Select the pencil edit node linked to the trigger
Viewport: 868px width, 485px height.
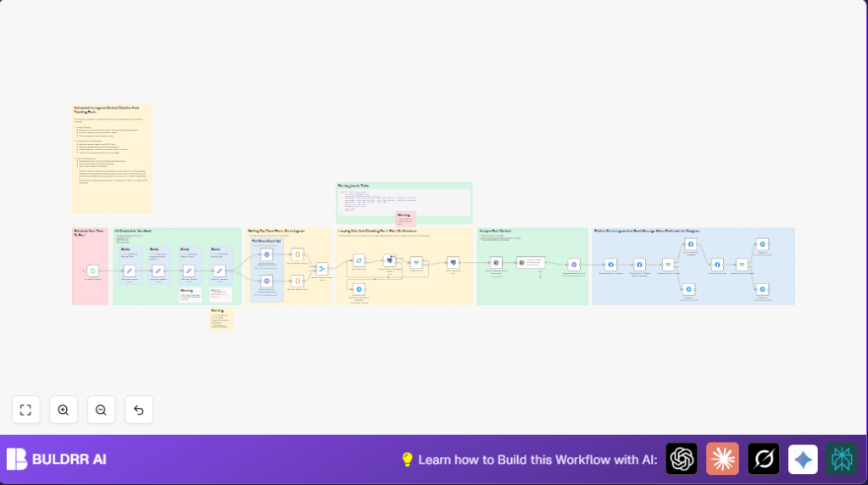point(129,270)
